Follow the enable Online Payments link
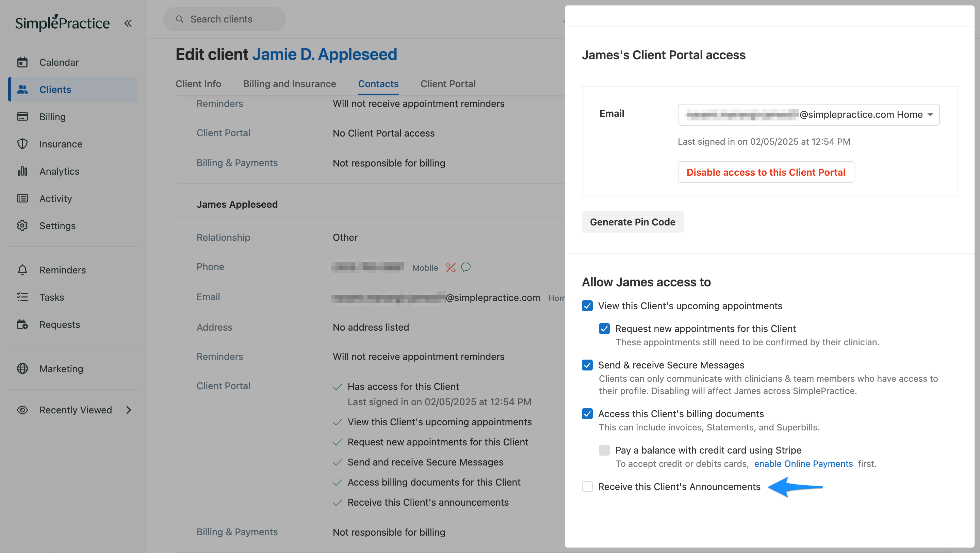Image resolution: width=980 pixels, height=553 pixels. coord(803,463)
